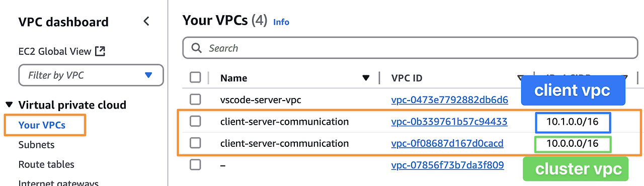644x186 pixels.
Task: Open Internet gateways in sidebar
Action: point(58,182)
